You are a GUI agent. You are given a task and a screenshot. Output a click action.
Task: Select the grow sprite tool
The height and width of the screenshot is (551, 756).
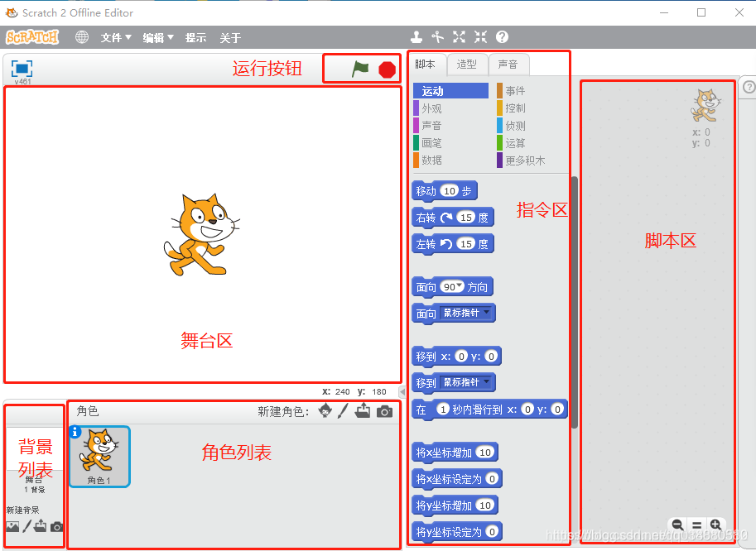click(459, 37)
